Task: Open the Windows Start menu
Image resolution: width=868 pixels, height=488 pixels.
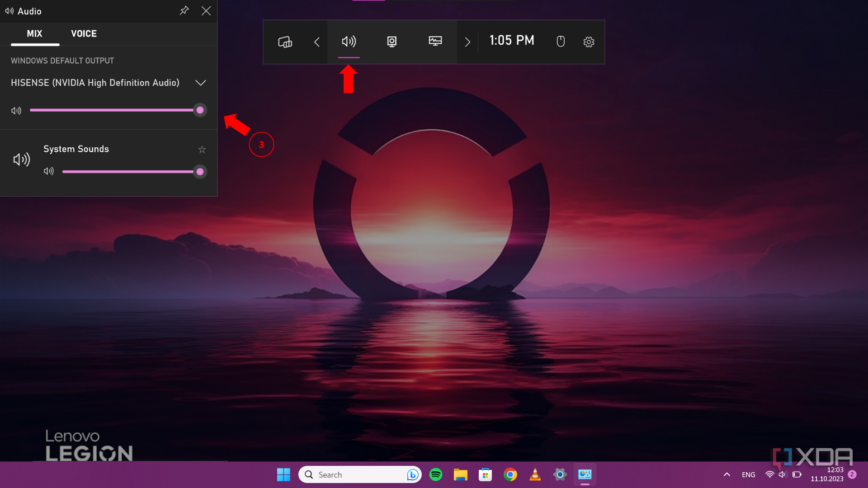Action: click(x=283, y=474)
